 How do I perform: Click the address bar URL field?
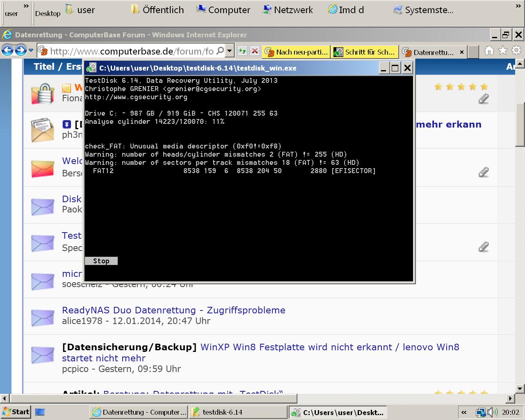click(x=132, y=51)
